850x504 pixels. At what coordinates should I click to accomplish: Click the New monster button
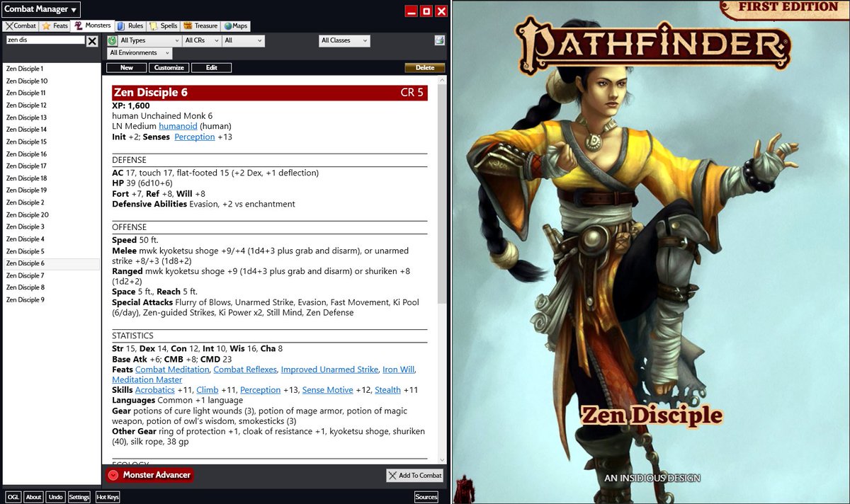127,68
